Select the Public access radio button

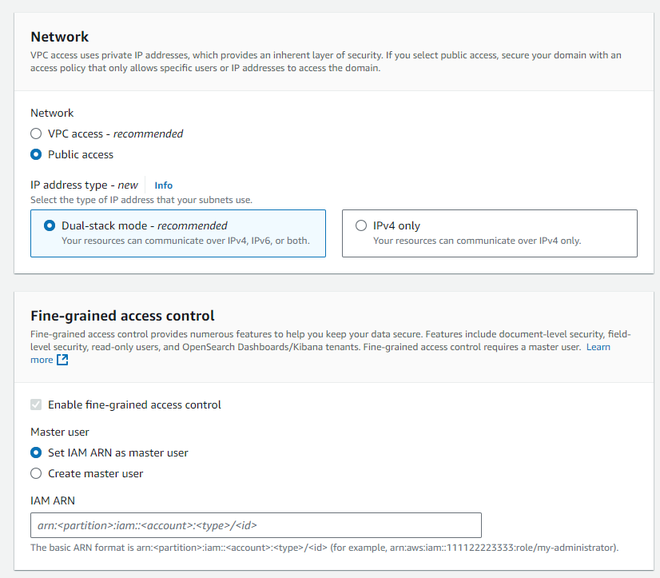click(36, 155)
